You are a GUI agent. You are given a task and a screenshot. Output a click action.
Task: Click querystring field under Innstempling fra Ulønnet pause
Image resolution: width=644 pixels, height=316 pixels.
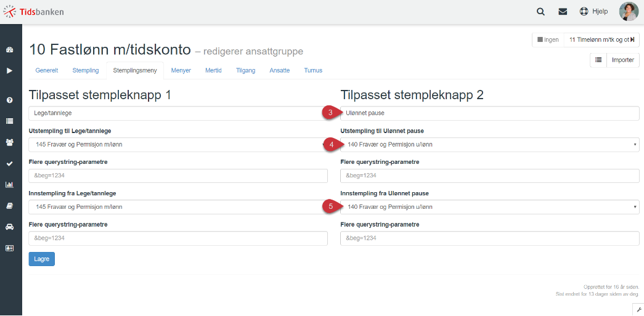tap(490, 238)
